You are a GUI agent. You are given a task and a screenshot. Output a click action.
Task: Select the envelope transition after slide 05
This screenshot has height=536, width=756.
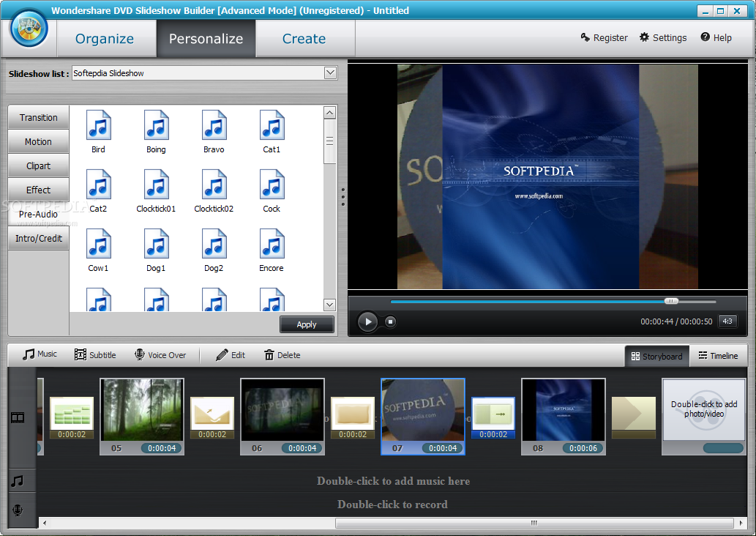click(212, 418)
